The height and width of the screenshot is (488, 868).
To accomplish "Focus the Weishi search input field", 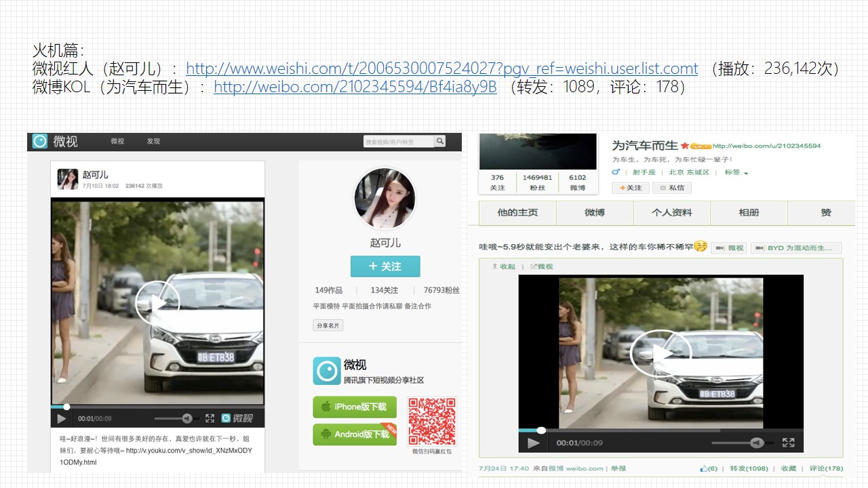I will (x=399, y=142).
